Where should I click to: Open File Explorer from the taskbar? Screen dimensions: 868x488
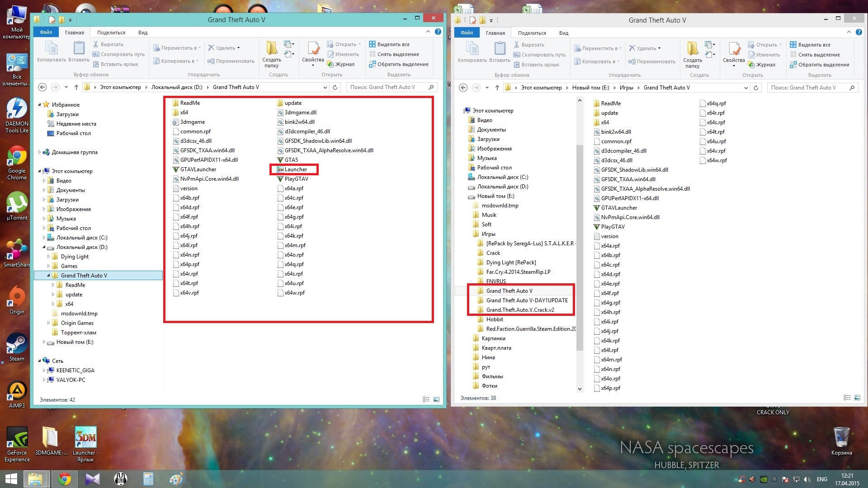coord(35,479)
